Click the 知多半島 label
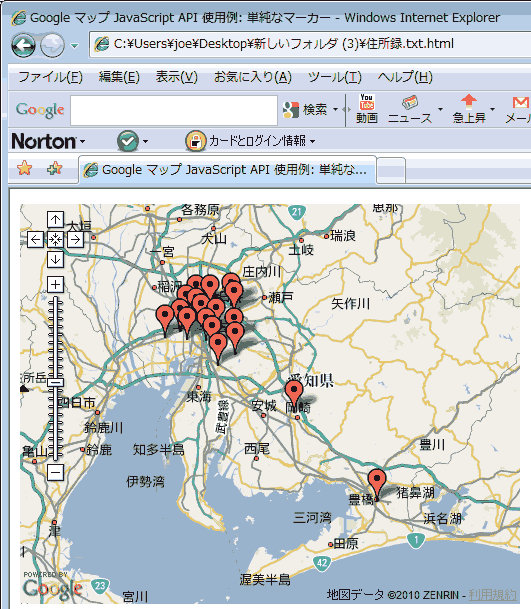The width and height of the screenshot is (531, 609). point(158,449)
